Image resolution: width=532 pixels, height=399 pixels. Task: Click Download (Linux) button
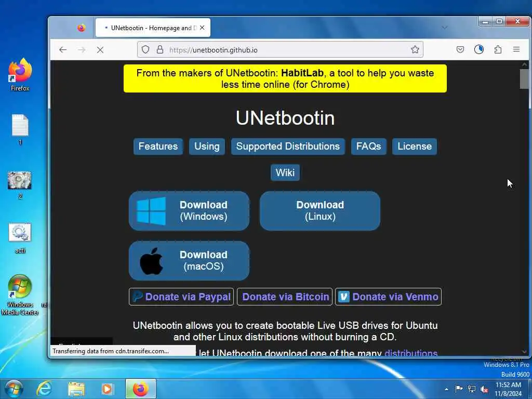coord(320,211)
